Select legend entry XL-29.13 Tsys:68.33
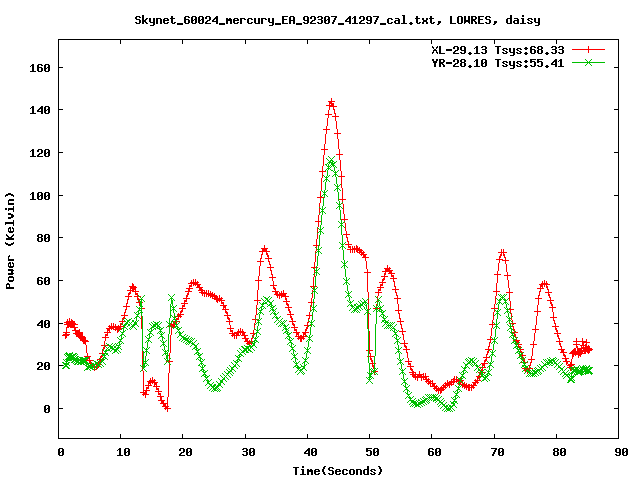Viewport: 640px width, 480px height. point(498,50)
